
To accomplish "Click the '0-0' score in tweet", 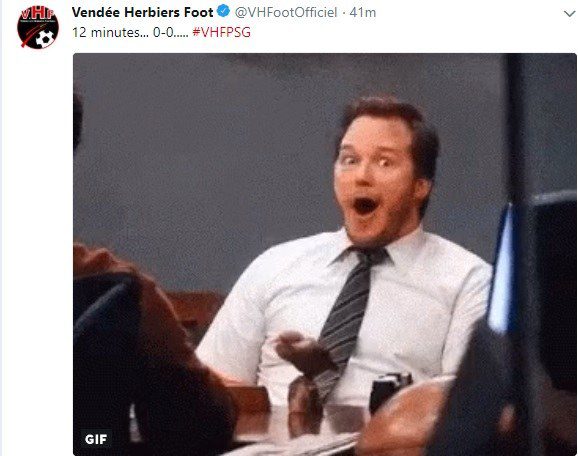I will (x=163, y=32).
